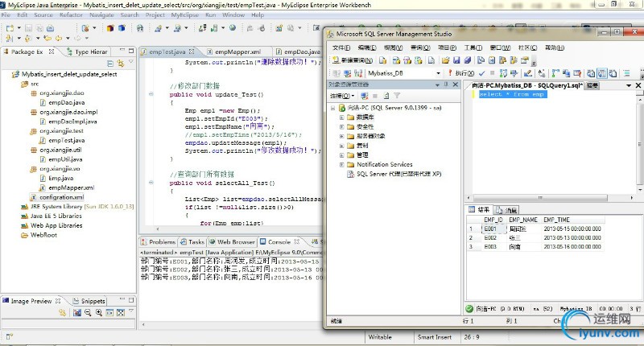The height and width of the screenshot is (346, 644).
Task: Click the filter funnel icon in Object Explorer
Action: [x=397, y=96]
